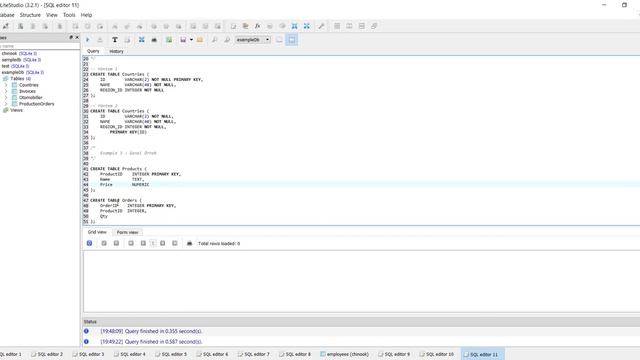Open the Tools menu
The height and width of the screenshot is (360, 640).
click(69, 15)
